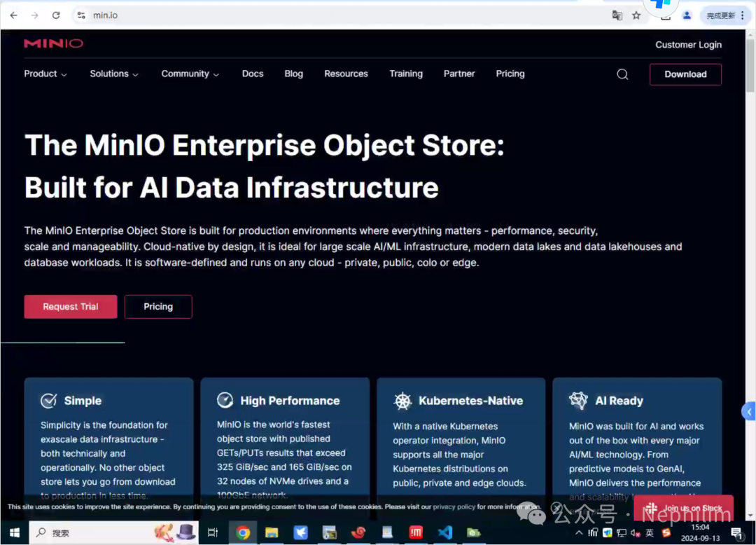Screen dimensions: 756x545
Task: Open Chrome three-dot menu
Action: (743, 15)
